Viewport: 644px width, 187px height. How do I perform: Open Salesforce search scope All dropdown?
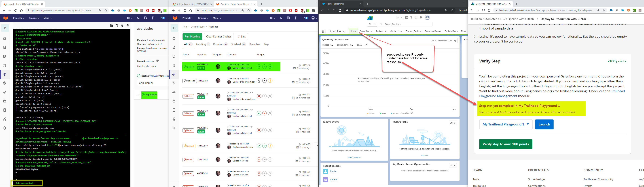(x=372, y=24)
